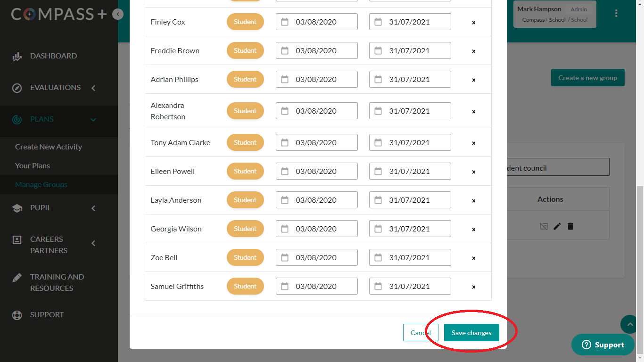Click the Pupil graduation cap icon
644x362 pixels.
(17, 208)
